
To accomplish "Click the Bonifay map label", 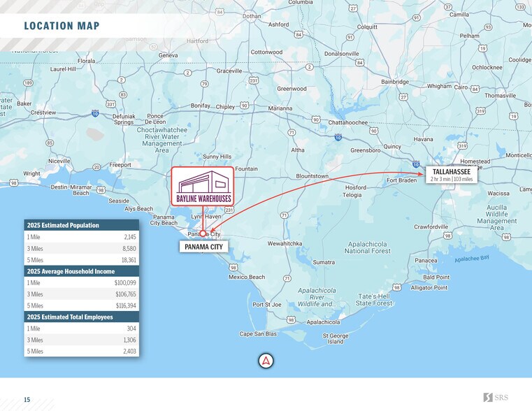I will point(200,106).
